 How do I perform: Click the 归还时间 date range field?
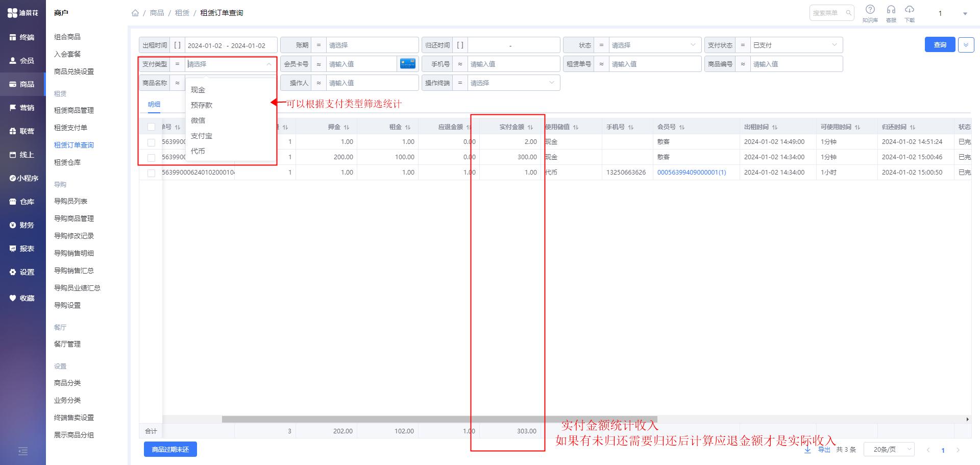click(513, 45)
